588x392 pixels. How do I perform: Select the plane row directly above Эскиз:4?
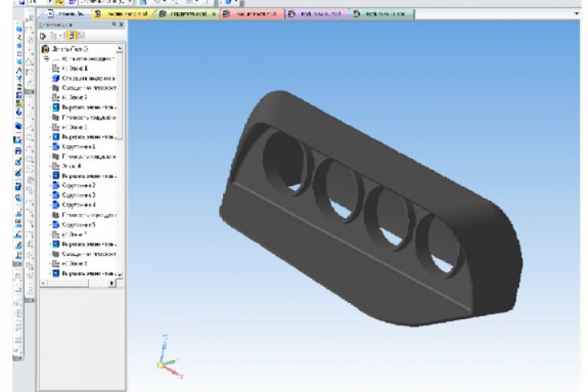[x=83, y=157]
